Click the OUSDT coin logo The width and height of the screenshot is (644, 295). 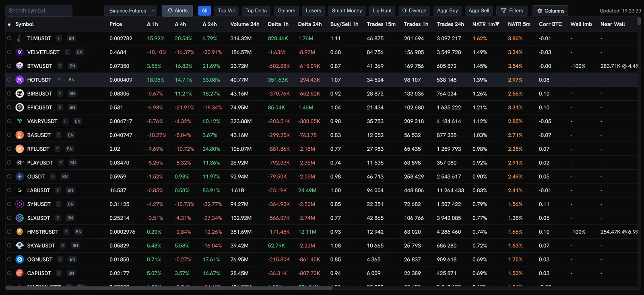[19, 177]
